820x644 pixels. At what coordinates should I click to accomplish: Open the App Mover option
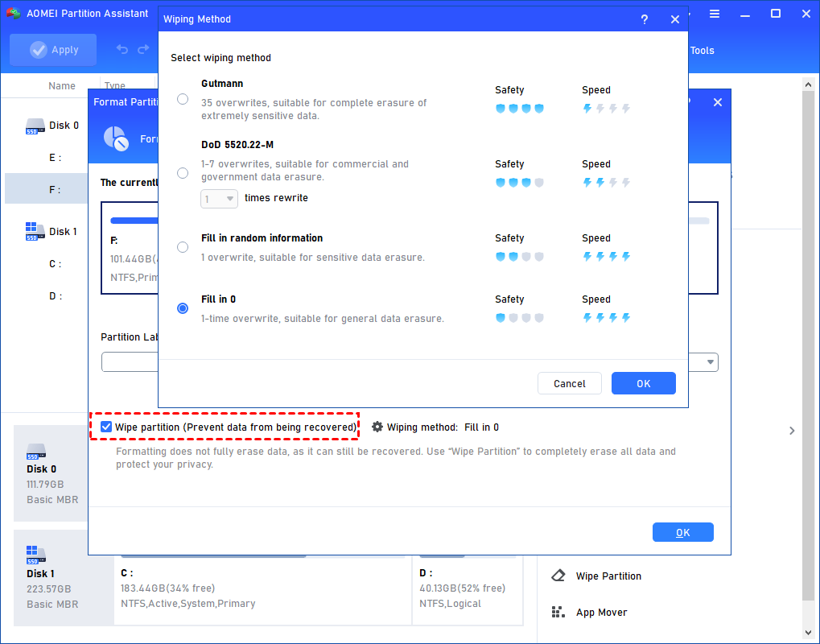click(601, 612)
